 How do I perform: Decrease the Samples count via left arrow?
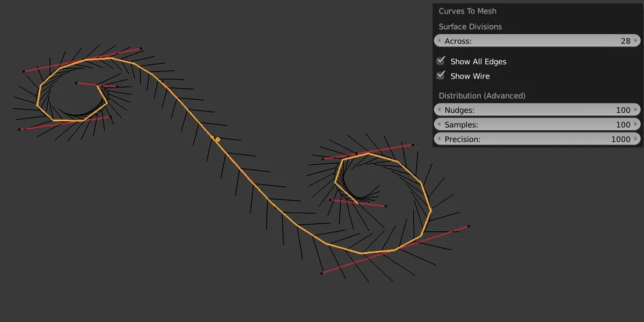438,124
